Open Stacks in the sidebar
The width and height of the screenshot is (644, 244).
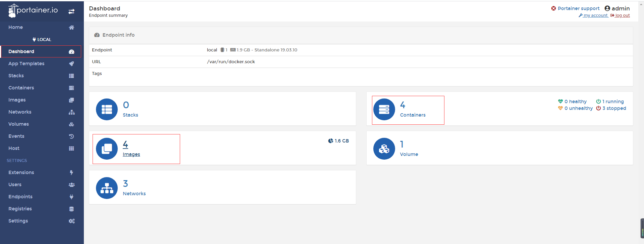coord(16,76)
